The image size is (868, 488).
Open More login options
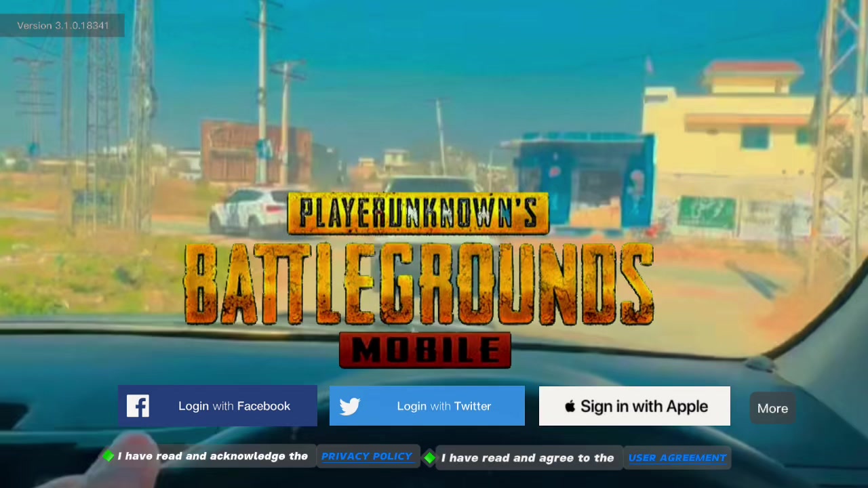772,408
